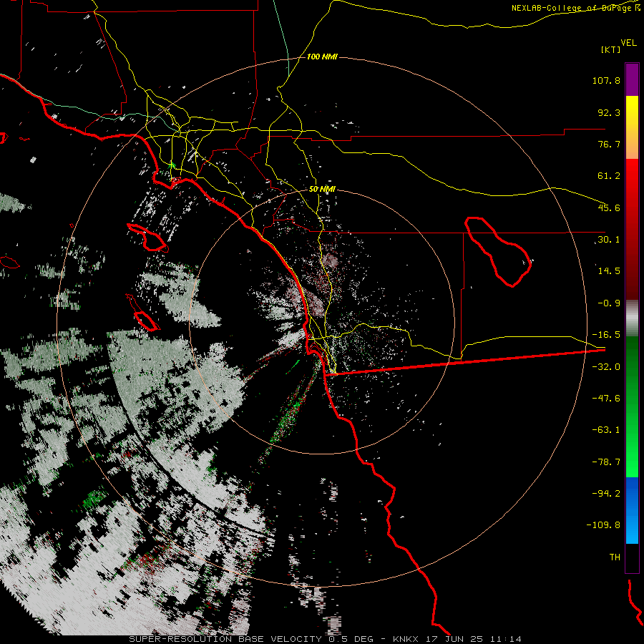Click the TH legend label
Image resolution: width=644 pixels, height=644 pixels.
click(615, 557)
